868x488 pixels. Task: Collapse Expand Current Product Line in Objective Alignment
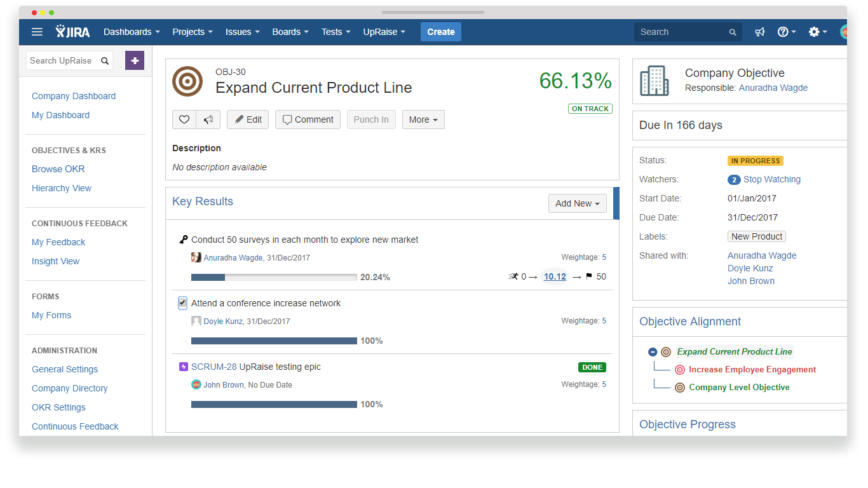coord(653,351)
